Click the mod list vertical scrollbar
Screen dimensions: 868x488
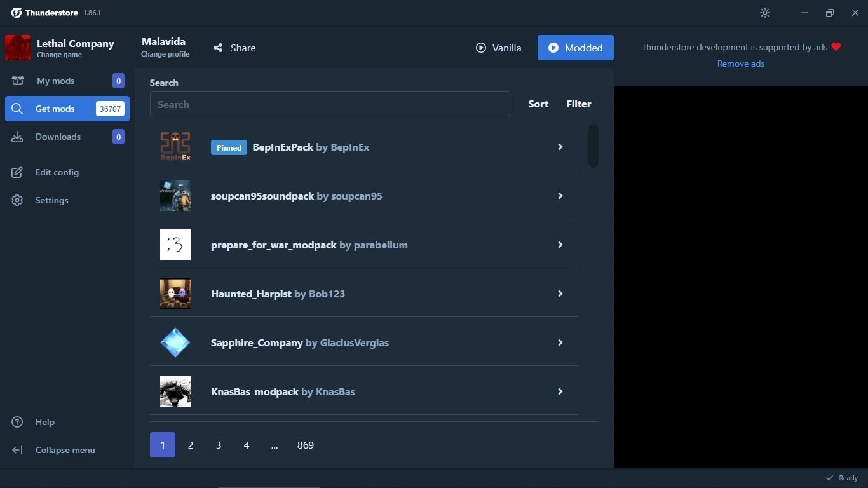[593, 146]
